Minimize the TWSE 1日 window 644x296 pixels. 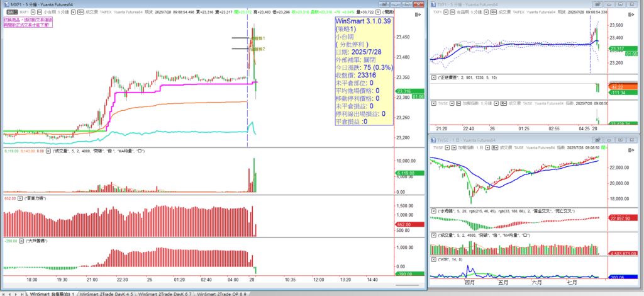click(x=609, y=140)
